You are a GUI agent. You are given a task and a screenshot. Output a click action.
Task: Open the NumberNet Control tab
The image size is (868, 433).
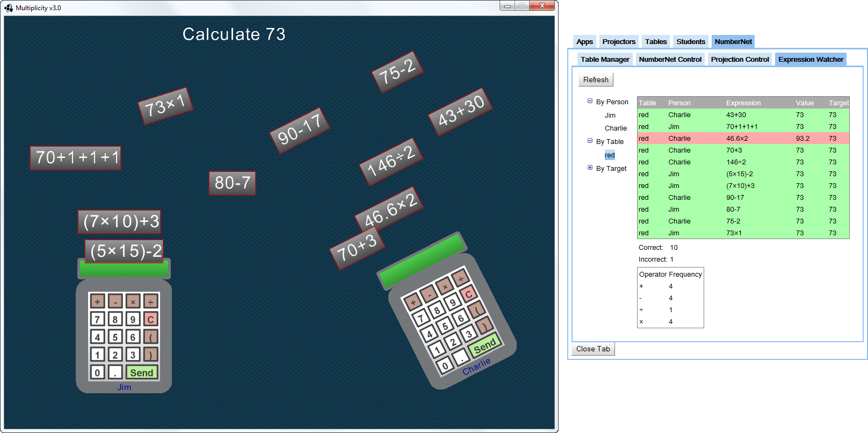coord(670,59)
